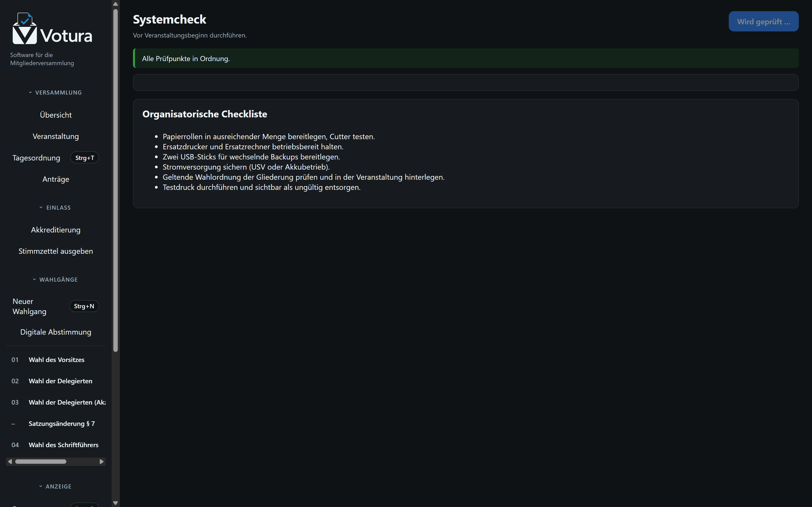The width and height of the screenshot is (812, 507).
Task: Collapse the WAHLGÄNGE section chevron
Action: pyautogui.click(x=34, y=279)
